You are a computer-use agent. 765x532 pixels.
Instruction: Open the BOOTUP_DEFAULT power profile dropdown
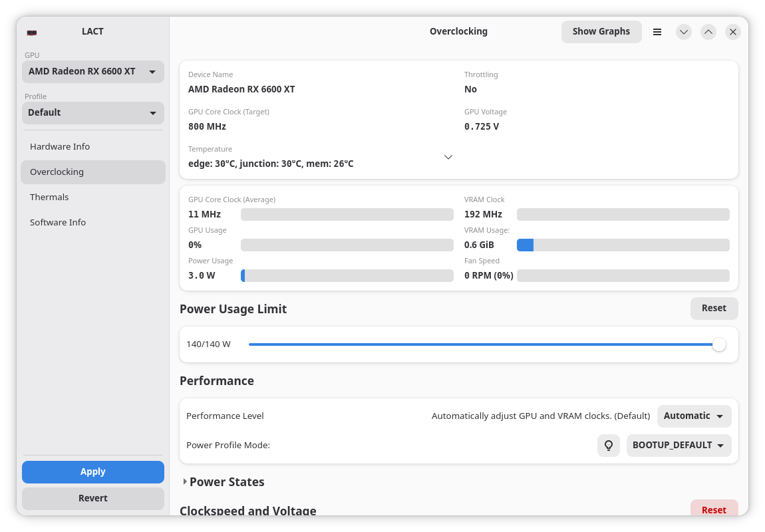tap(679, 445)
